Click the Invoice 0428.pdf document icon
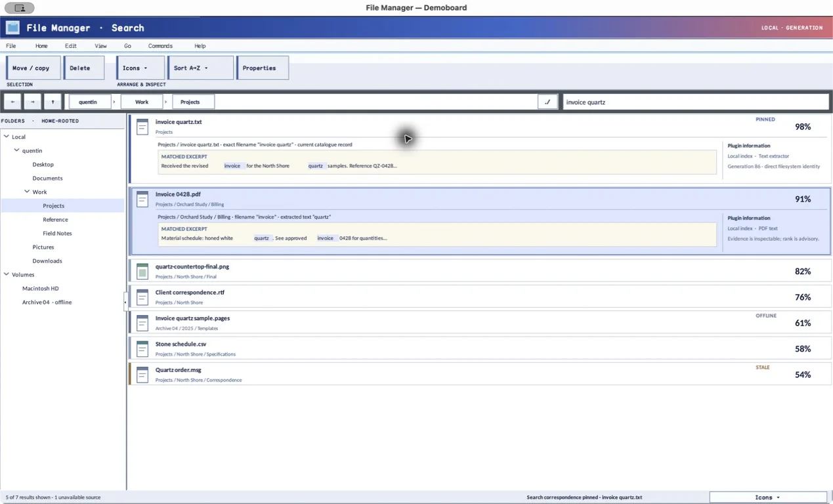Image resolution: width=833 pixels, height=504 pixels. coord(142,199)
